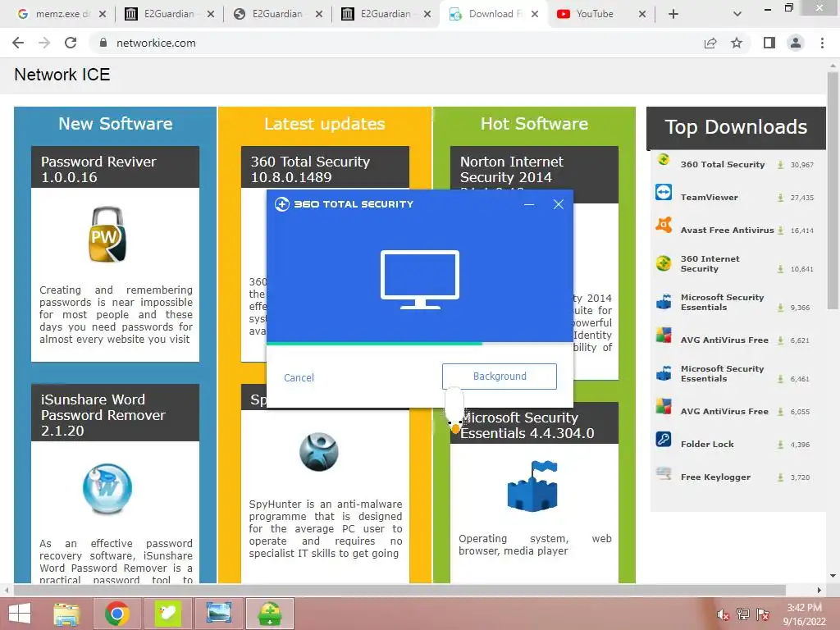Click the Action Center flag tray icon
The height and width of the screenshot is (630, 840).
(x=762, y=614)
